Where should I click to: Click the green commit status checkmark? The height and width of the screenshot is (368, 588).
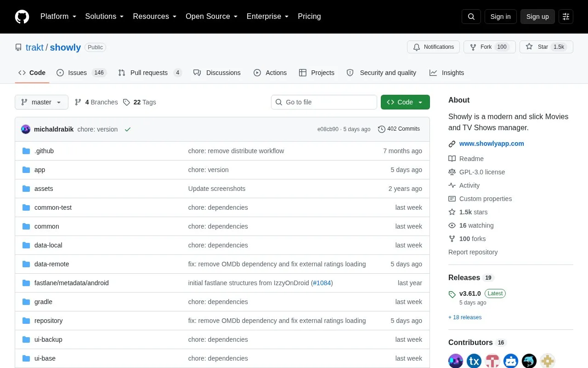128,129
